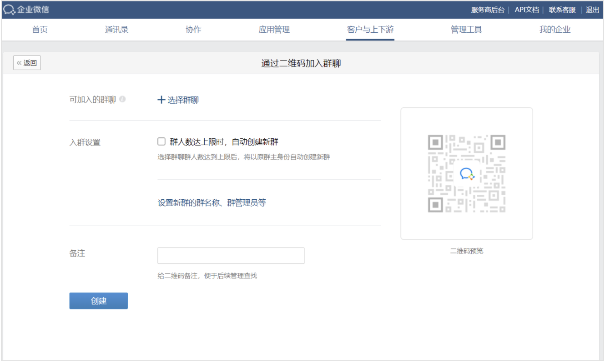Click hint text 选择群聊群人数达到上限后…
This screenshot has height=364, width=605.
244,157
